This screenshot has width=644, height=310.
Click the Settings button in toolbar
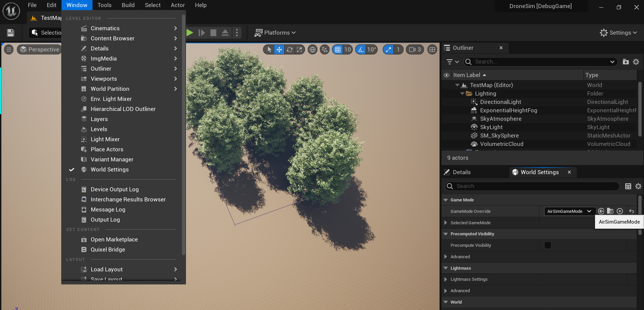click(618, 33)
